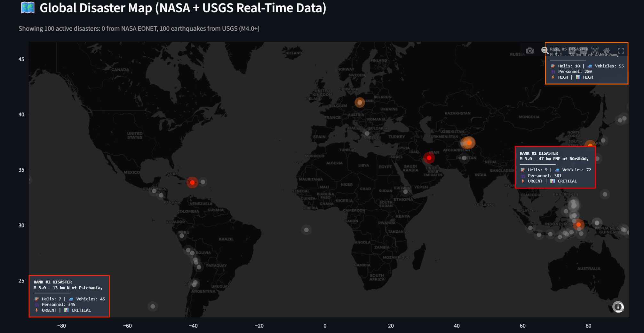Select the grey marker in the Pacific west of Chile
Screen dimensions: 644x333
point(153,306)
